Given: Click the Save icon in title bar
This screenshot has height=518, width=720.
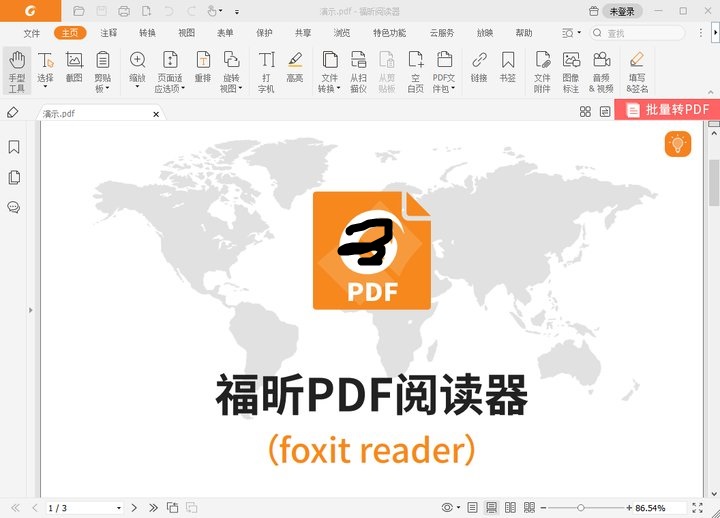Looking at the screenshot, I should click(x=101, y=11).
